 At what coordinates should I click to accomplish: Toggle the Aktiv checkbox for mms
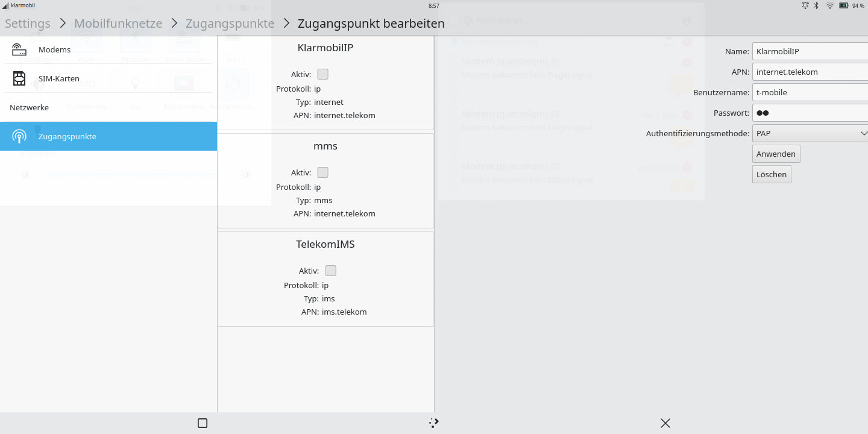323,172
